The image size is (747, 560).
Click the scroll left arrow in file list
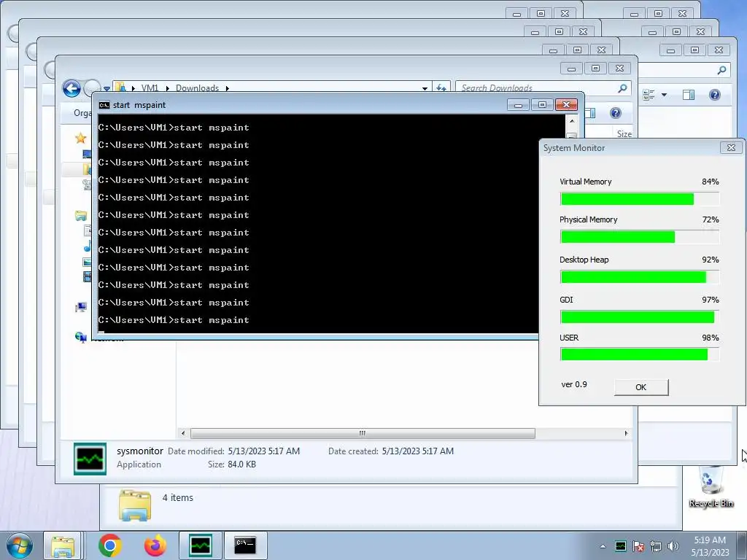pos(183,433)
